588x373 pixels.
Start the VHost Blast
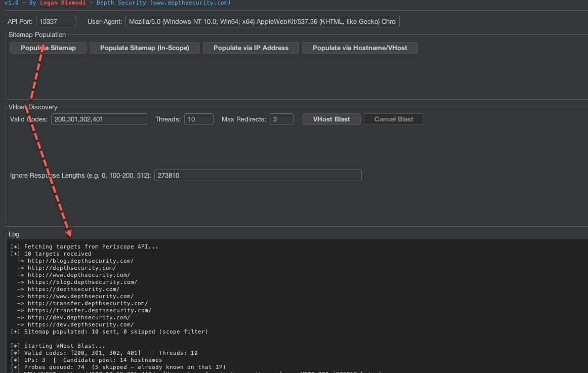[331, 119]
